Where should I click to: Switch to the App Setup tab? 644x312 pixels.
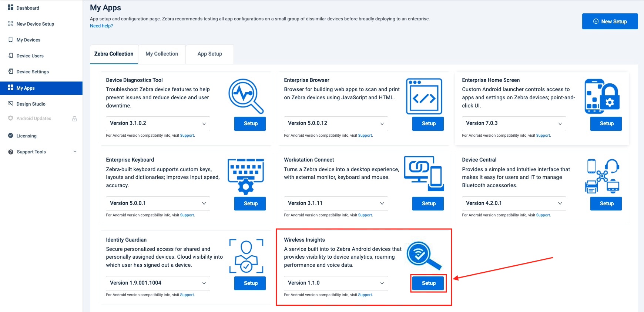click(209, 54)
